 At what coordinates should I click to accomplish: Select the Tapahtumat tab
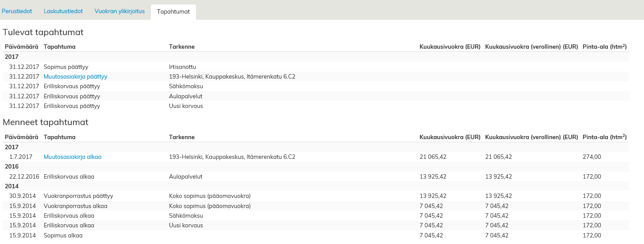coord(173,12)
